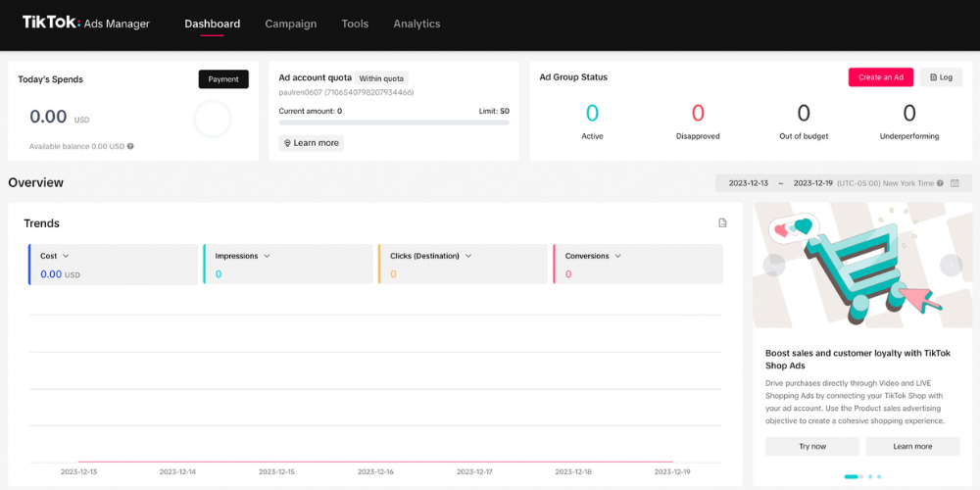Viewport: 980px width, 490px height.
Task: Open the Dashboard tab
Action: 213,24
